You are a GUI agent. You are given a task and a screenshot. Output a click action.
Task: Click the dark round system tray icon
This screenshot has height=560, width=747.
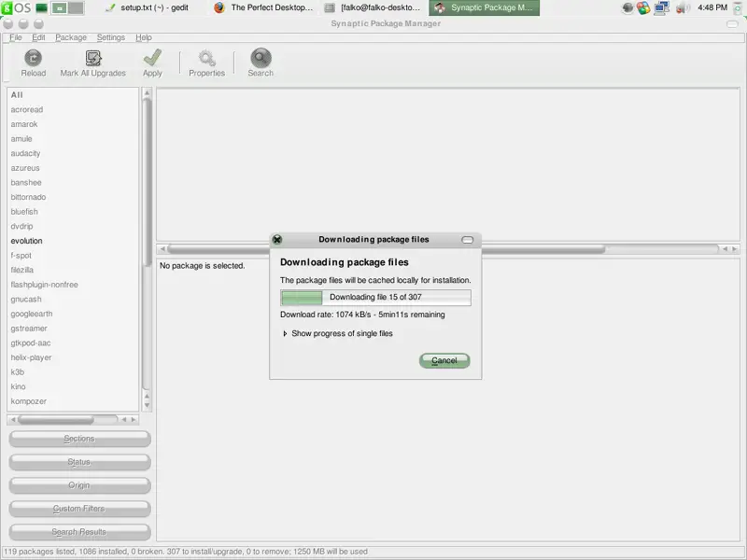click(x=627, y=7)
